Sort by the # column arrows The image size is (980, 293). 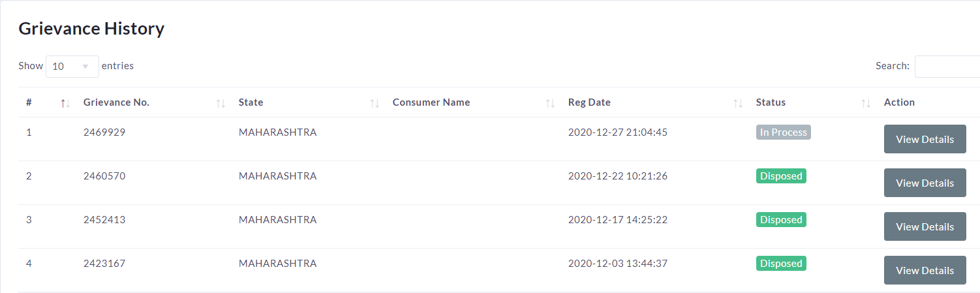[x=65, y=103]
